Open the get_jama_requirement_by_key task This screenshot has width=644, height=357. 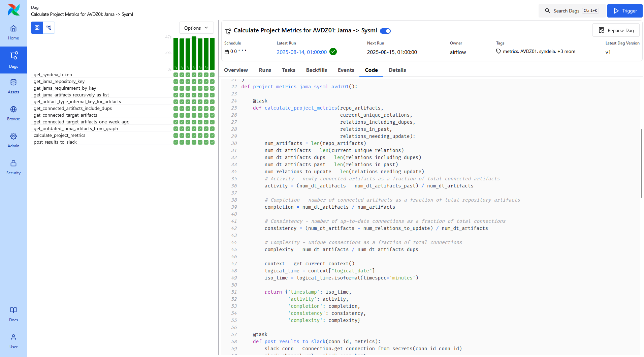65,88
